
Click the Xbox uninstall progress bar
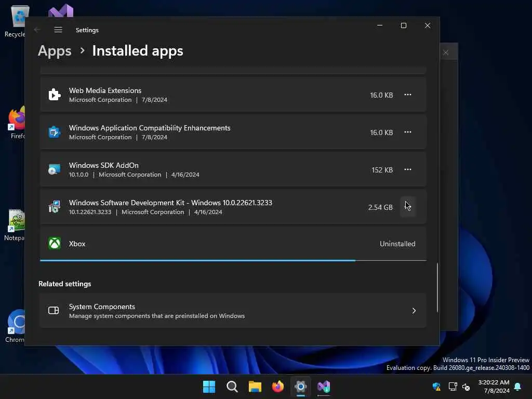point(233,261)
